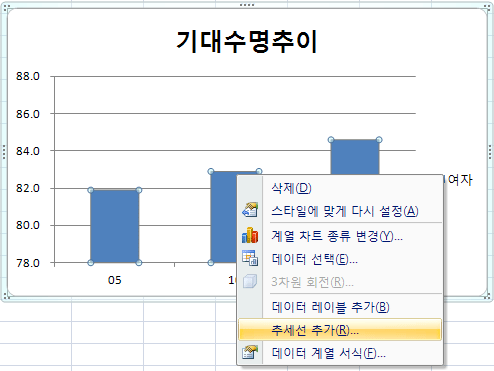Screen dimensions: 494x371
Task: Click the format data series icon
Action: 250,352
